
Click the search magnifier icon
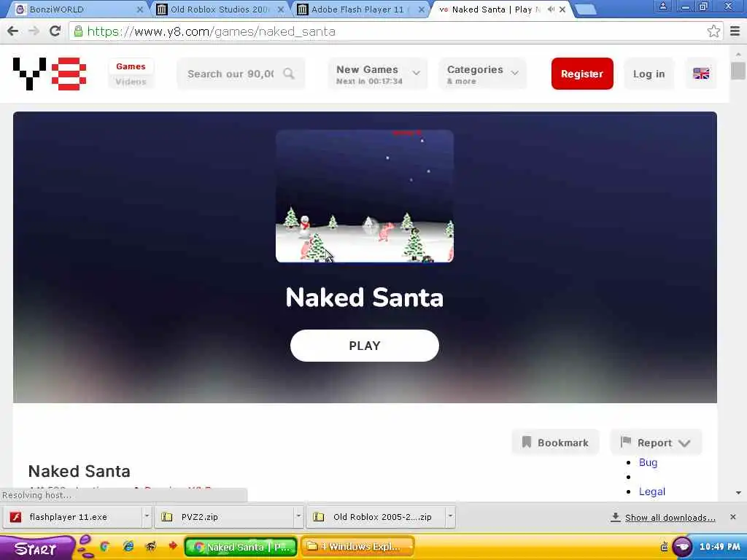[289, 74]
